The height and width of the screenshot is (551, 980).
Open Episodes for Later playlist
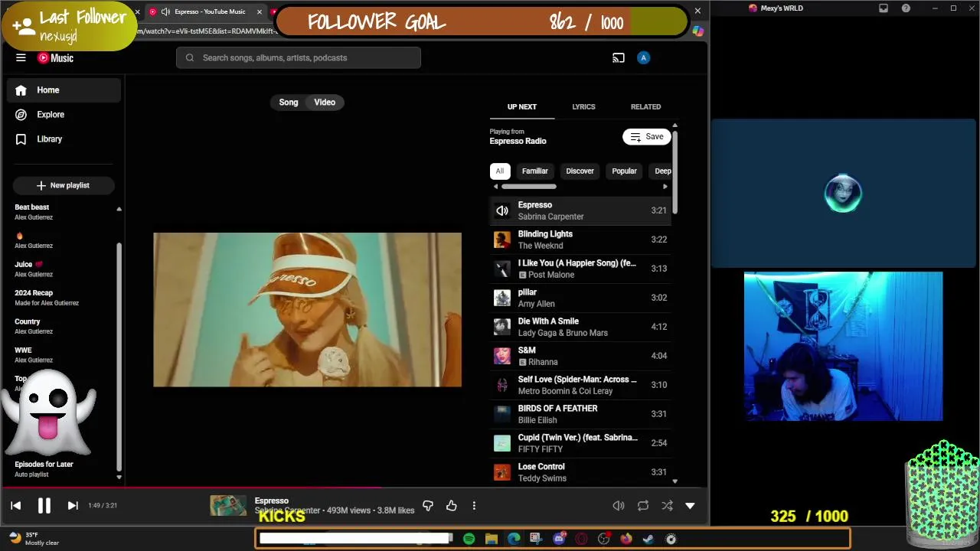coord(61,469)
